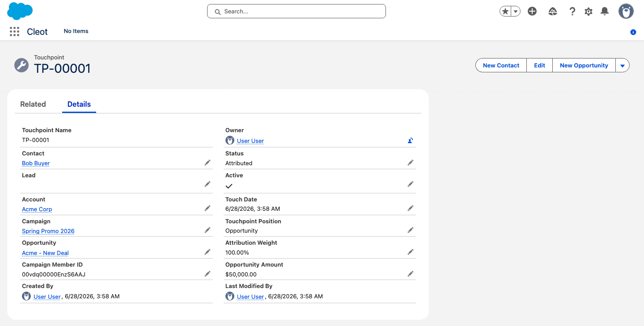This screenshot has height=326, width=644.
Task: Expand more actions dropdown next to New Opportunity
Action: [623, 65]
